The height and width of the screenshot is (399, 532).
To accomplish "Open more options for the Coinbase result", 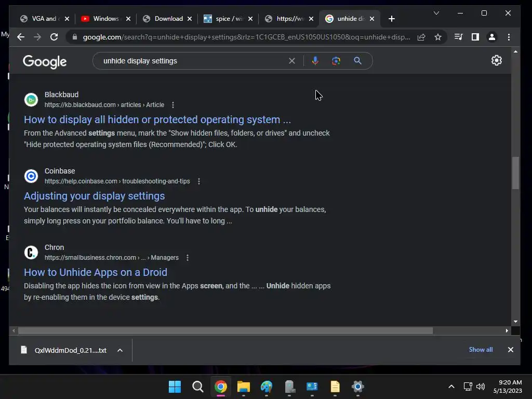I will [x=199, y=181].
